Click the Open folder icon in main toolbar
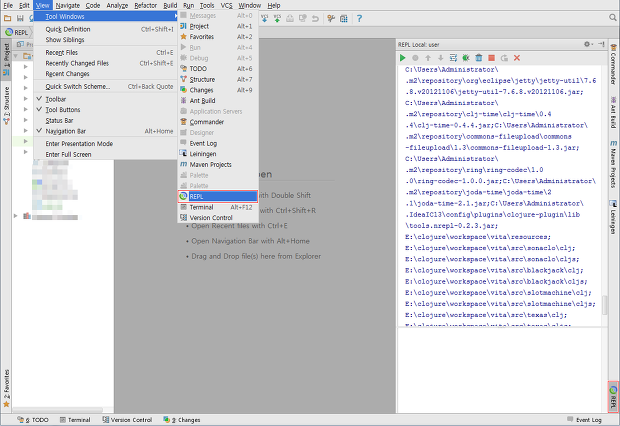This screenshot has height=426, width=620. point(7,18)
